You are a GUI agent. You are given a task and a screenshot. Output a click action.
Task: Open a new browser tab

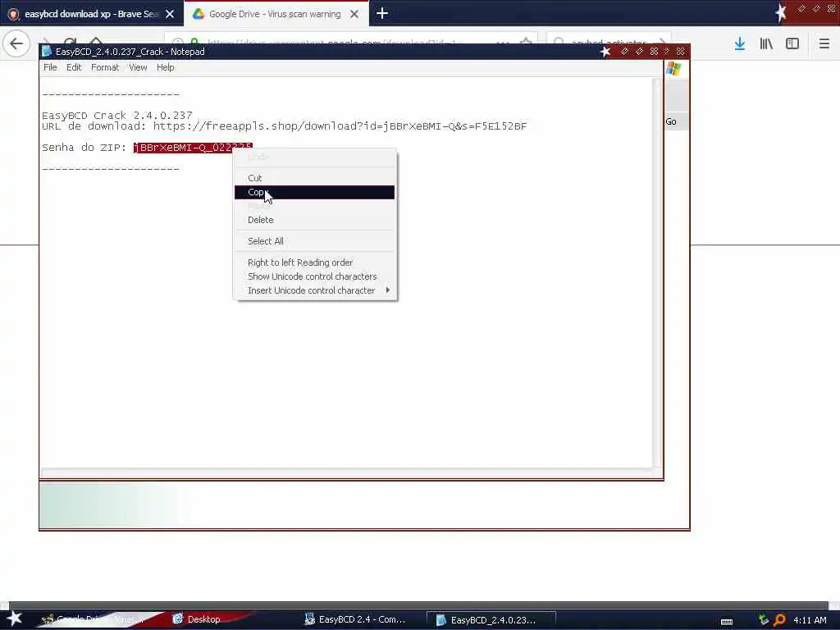(x=382, y=13)
